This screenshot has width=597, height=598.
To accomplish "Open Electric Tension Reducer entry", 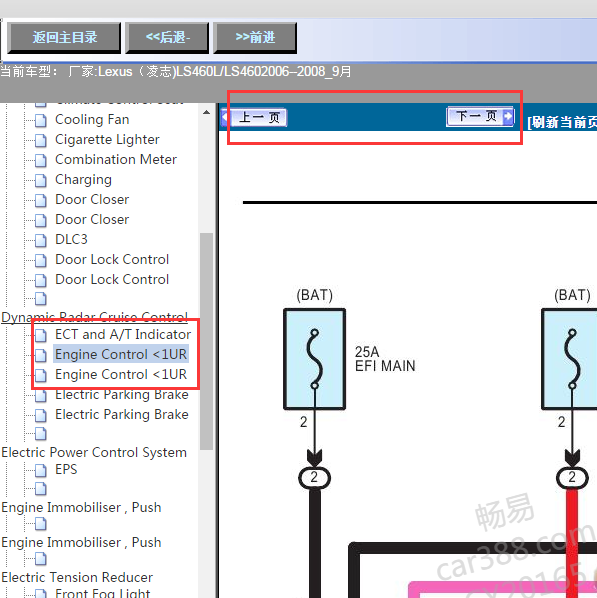I will point(77,577).
